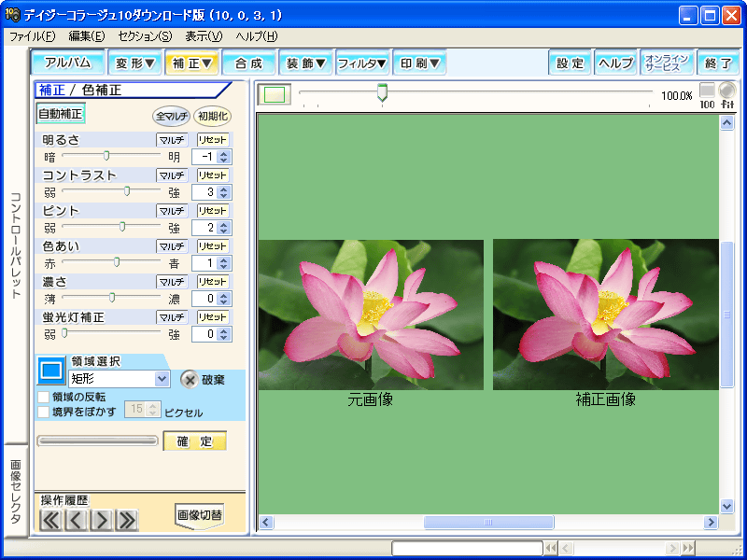Image resolution: width=747 pixels, height=560 pixels.
Task: Enable 領域の反転 checkbox
Action: (x=43, y=397)
